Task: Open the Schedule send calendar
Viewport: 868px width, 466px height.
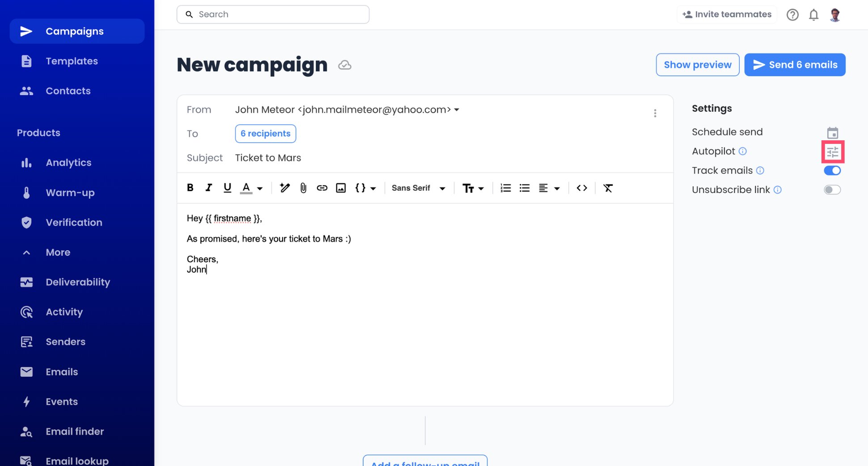Action: pyautogui.click(x=832, y=133)
